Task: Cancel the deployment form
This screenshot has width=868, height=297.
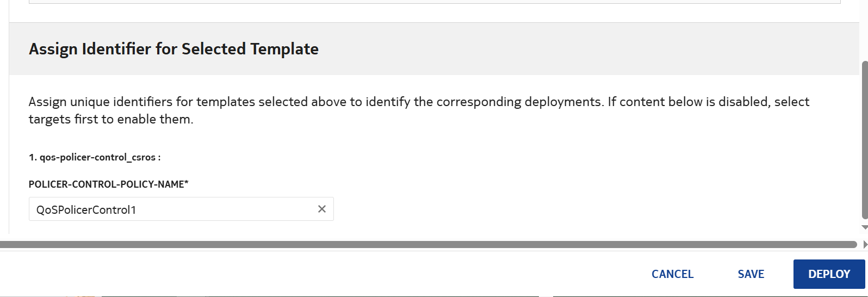Action: pos(672,274)
